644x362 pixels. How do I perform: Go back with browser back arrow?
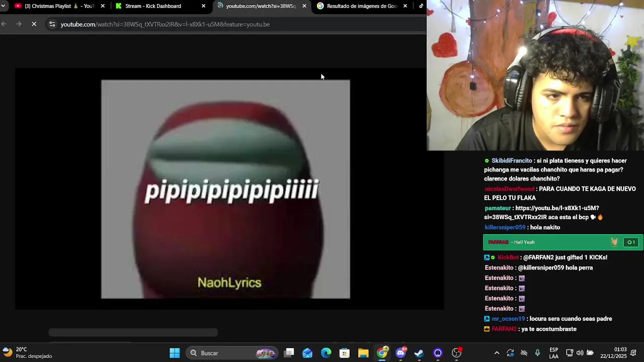coord(4,24)
